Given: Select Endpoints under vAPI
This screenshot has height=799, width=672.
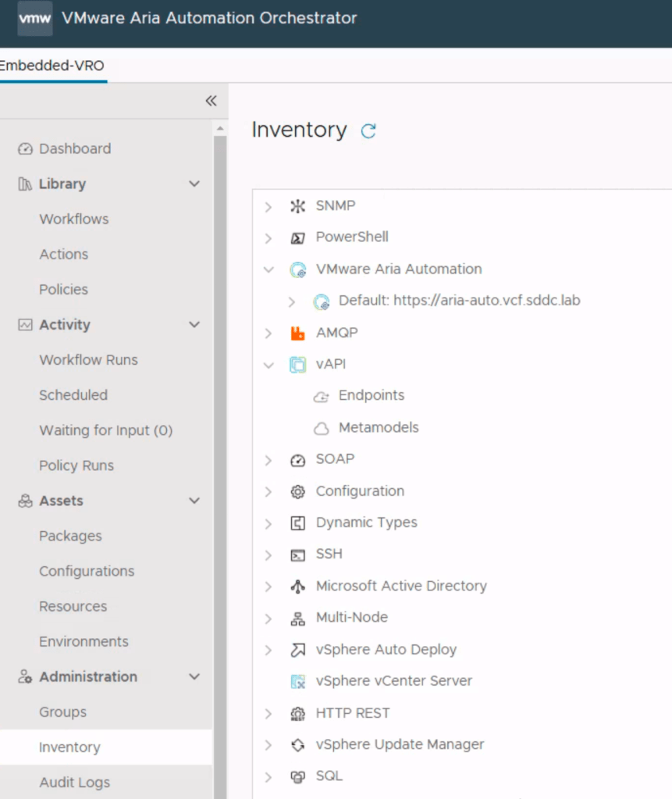Looking at the screenshot, I should click(x=372, y=396).
